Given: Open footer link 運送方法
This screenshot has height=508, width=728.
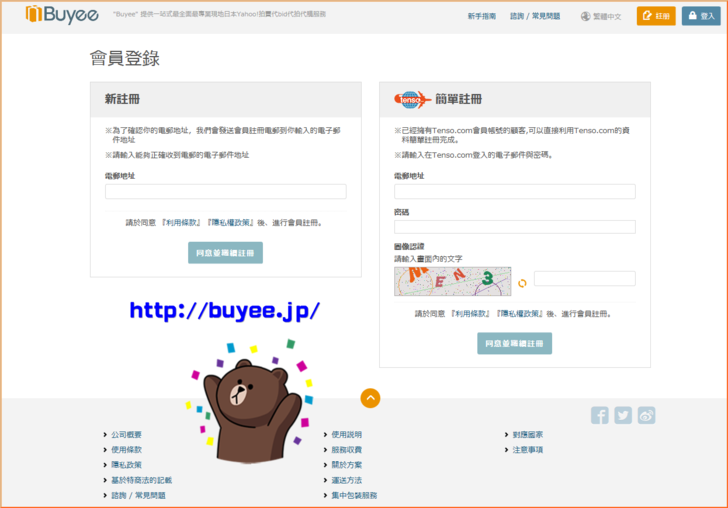Looking at the screenshot, I should pyautogui.click(x=346, y=480).
